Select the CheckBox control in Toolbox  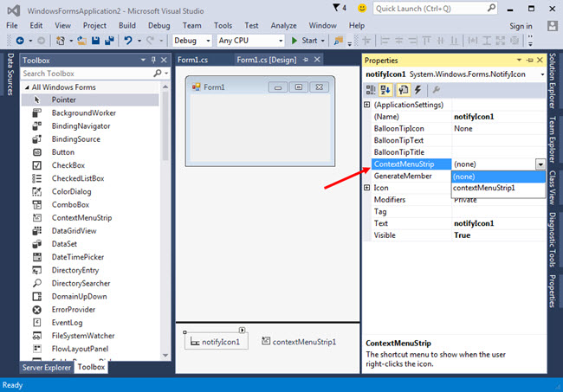[x=67, y=165]
